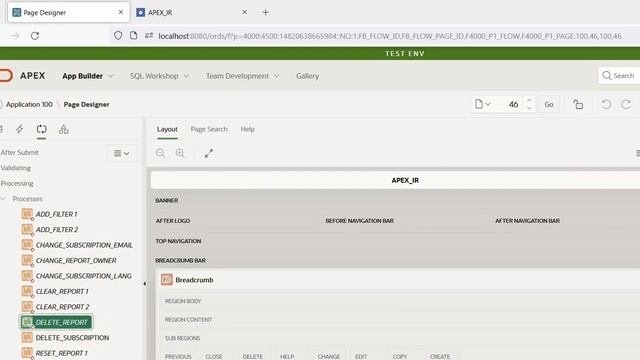Switch to the Layout tab

(167, 129)
